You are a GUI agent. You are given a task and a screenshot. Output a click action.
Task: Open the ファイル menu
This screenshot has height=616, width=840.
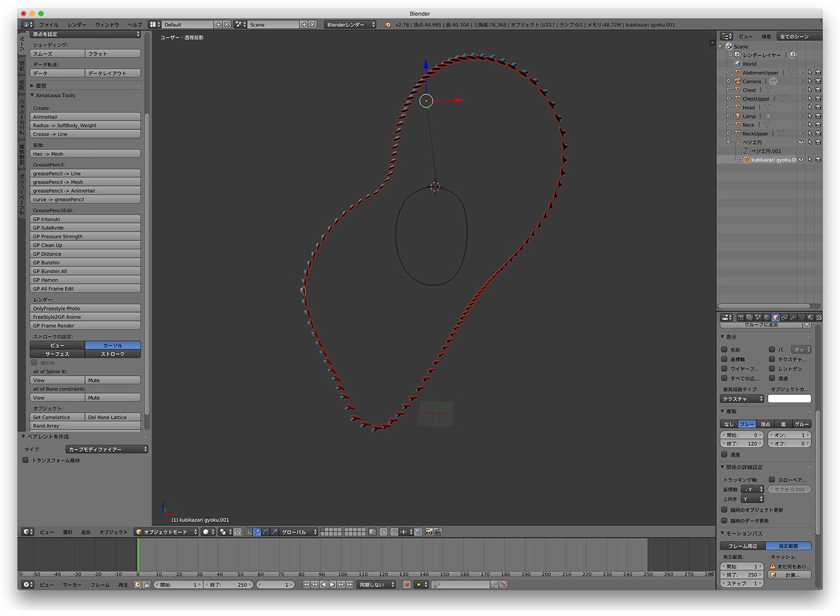(49, 25)
